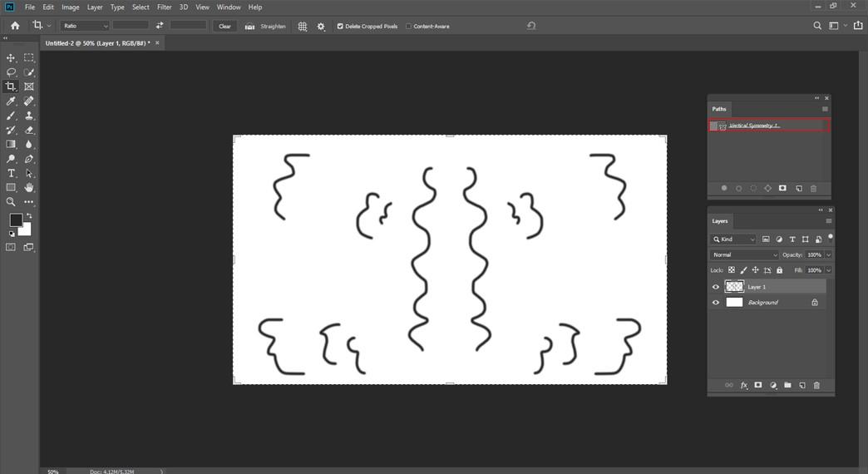The height and width of the screenshot is (474, 868).
Task: Open the crop tool preset picker arrow
Action: [49, 26]
